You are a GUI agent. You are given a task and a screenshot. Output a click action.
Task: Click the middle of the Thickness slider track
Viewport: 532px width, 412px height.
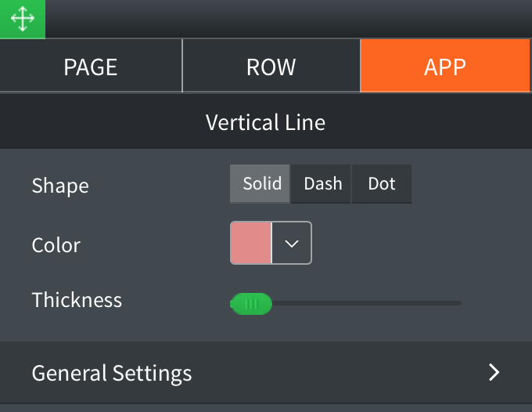[x=346, y=303]
